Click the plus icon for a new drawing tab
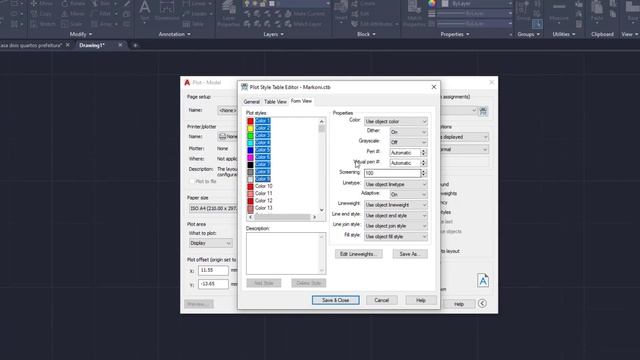640x360 pixels. 135,45
